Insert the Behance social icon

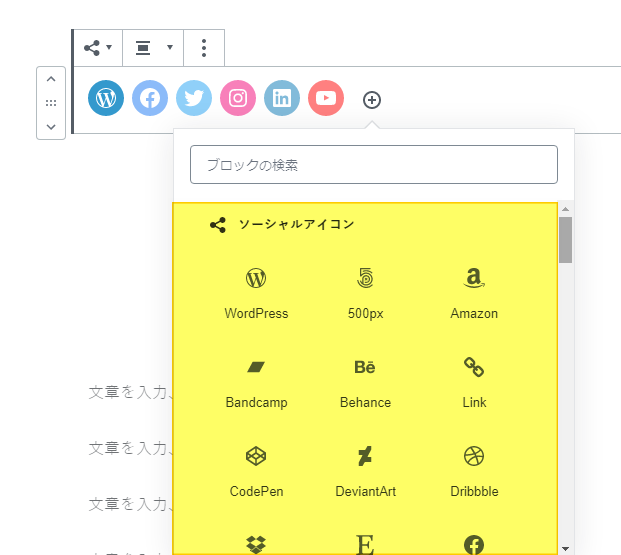pos(365,383)
